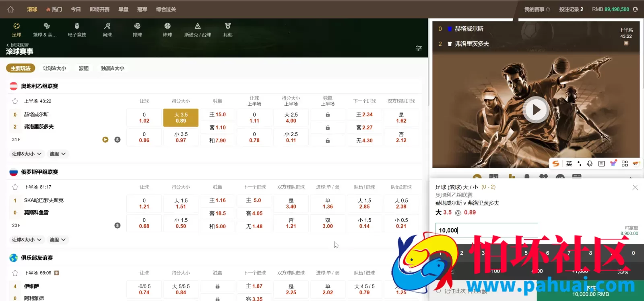The height and width of the screenshot is (301, 644).
Task: Select the 独赢&大小 filter pill
Action: point(113,68)
